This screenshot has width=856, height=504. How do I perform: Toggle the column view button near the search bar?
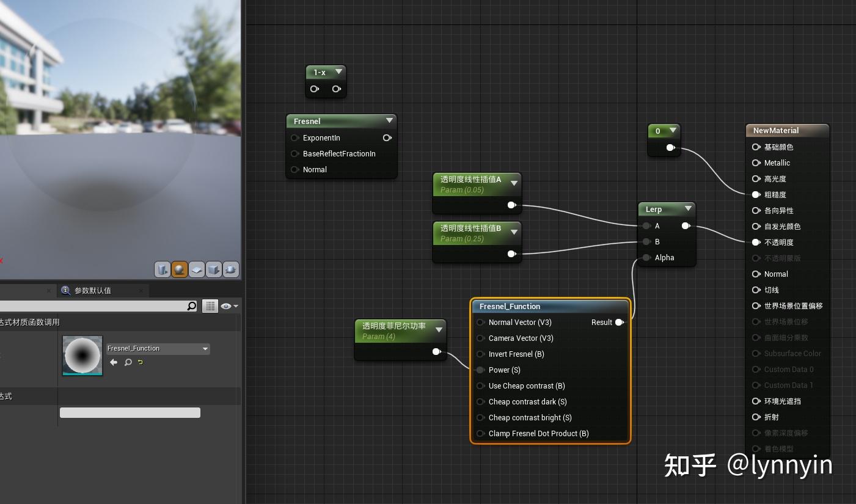point(210,306)
